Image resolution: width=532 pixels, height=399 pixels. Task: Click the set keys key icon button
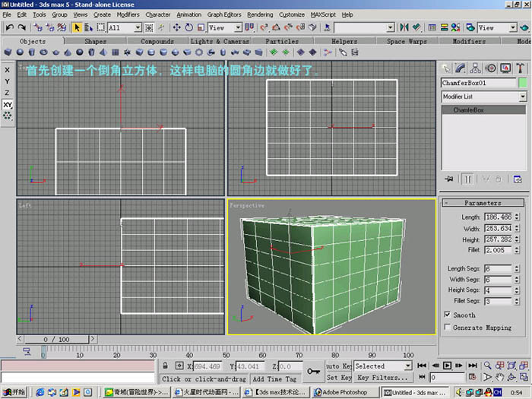click(x=313, y=371)
